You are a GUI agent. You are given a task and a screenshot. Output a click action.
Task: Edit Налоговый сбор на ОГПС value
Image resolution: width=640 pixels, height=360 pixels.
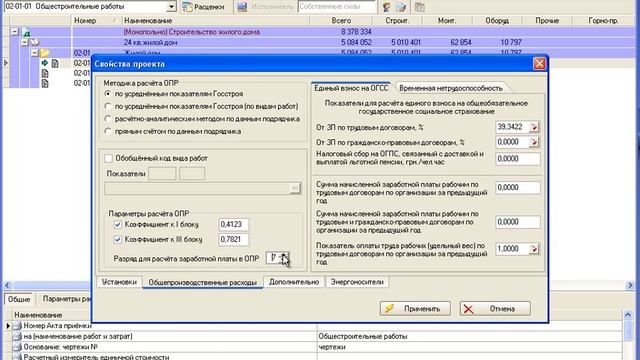pyautogui.click(x=518, y=159)
